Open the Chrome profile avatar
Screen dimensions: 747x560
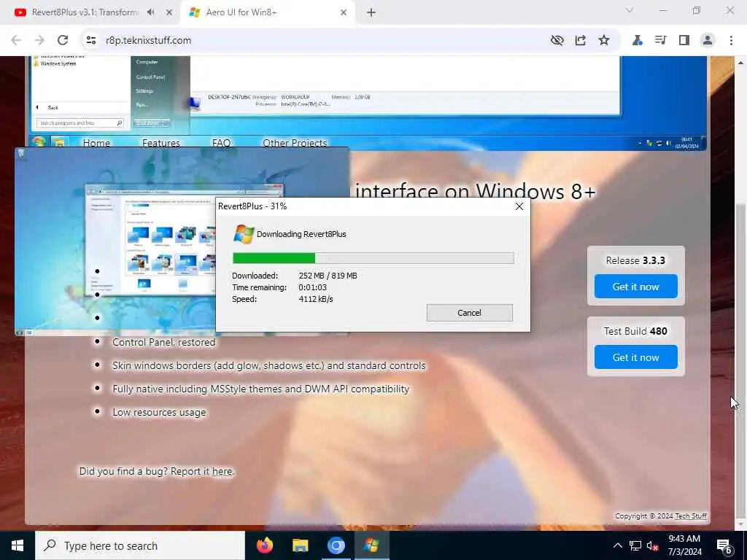point(708,41)
